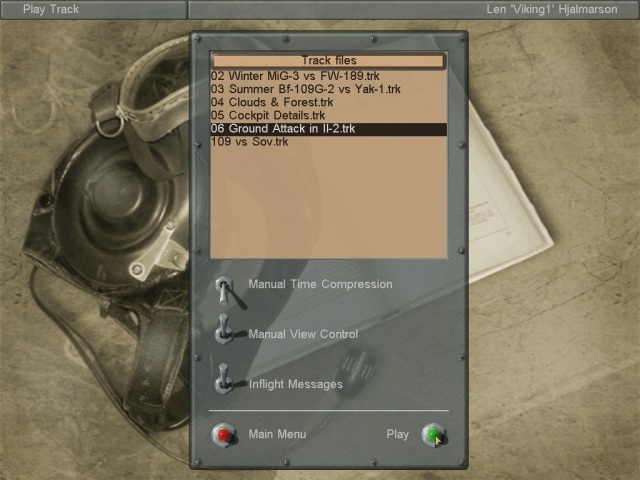Flip the Manual View Control switch
Image resolution: width=640 pixels, height=480 pixels.
coord(226,331)
